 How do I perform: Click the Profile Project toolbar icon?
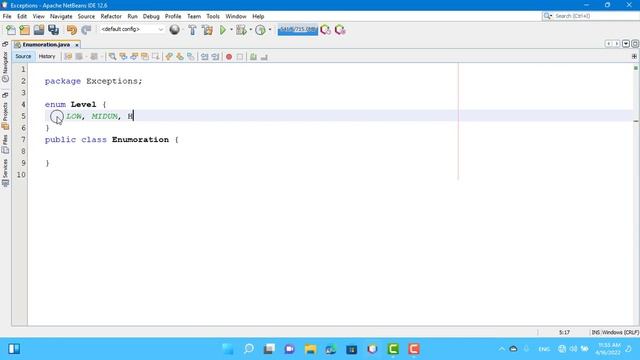coord(260,30)
